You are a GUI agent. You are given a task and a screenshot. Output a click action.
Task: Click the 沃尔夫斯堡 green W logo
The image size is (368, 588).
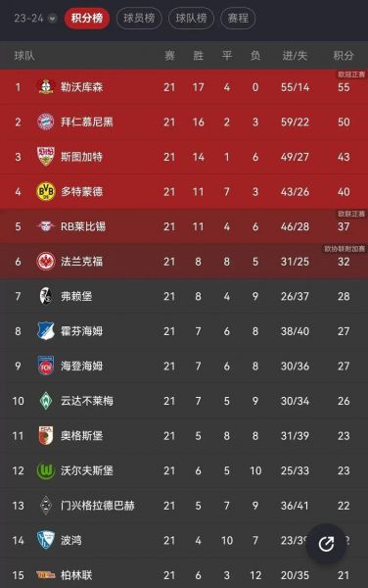click(46, 470)
